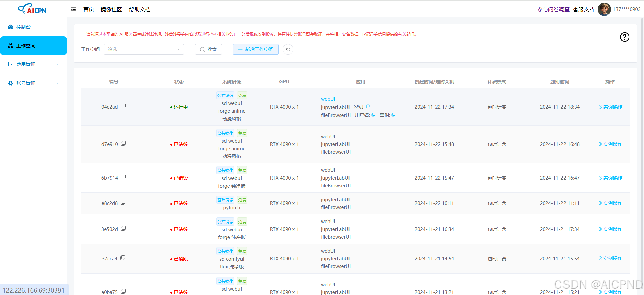
Task: Click the AICPN logo
Action: (x=32, y=9)
